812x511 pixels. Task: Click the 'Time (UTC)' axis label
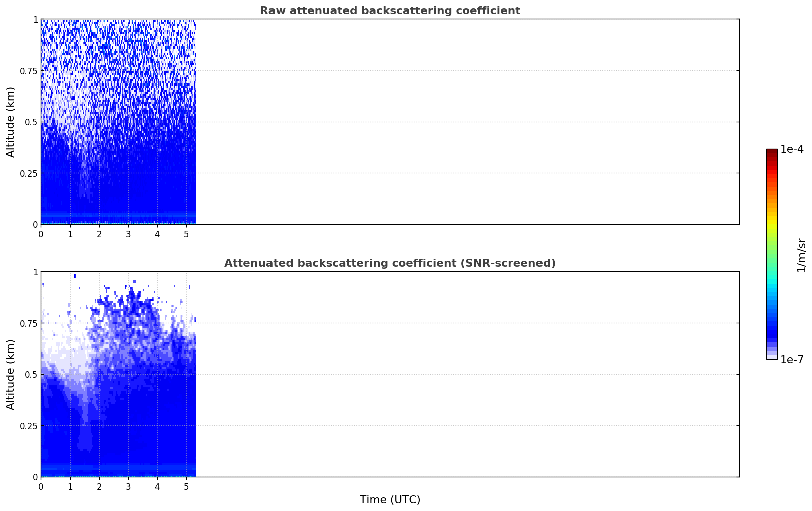pos(390,500)
